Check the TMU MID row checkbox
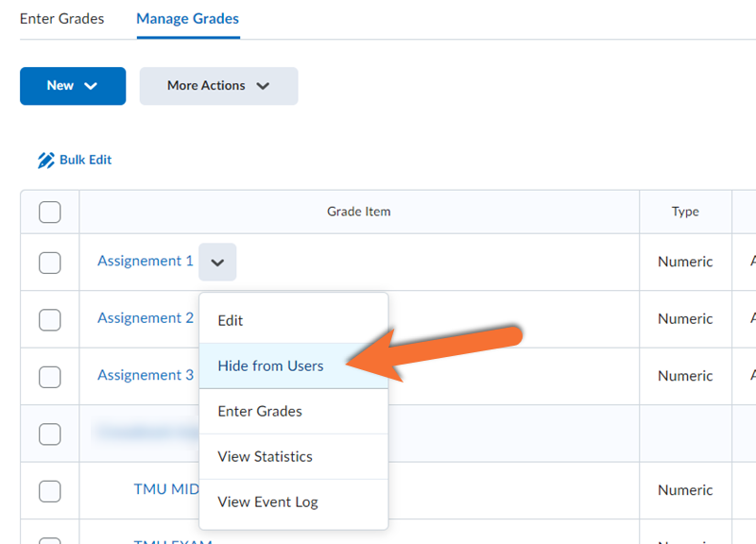This screenshot has height=544, width=756. coord(50,491)
